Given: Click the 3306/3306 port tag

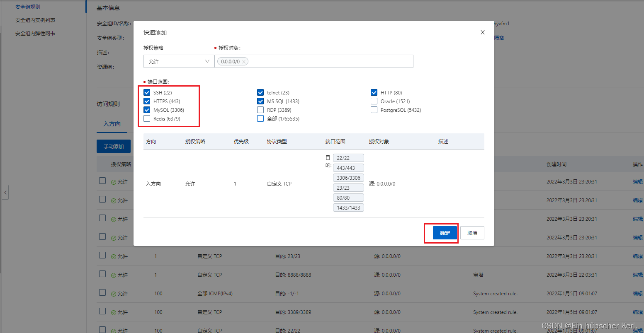Looking at the screenshot, I should coord(348,178).
